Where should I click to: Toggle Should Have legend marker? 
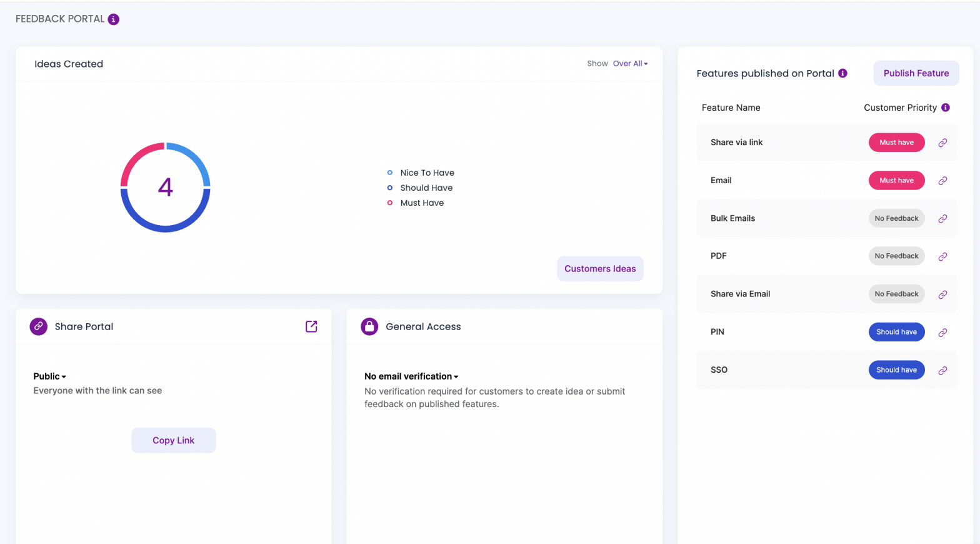pyautogui.click(x=390, y=188)
